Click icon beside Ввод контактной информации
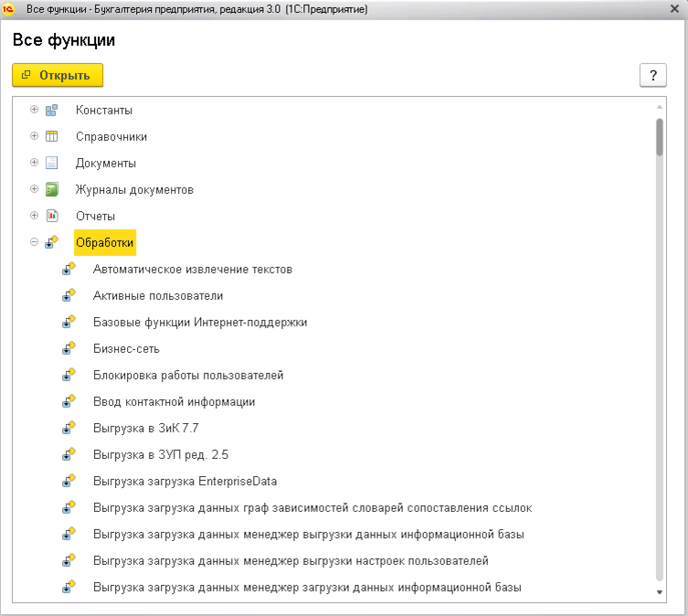The height and width of the screenshot is (616, 688). tap(69, 401)
